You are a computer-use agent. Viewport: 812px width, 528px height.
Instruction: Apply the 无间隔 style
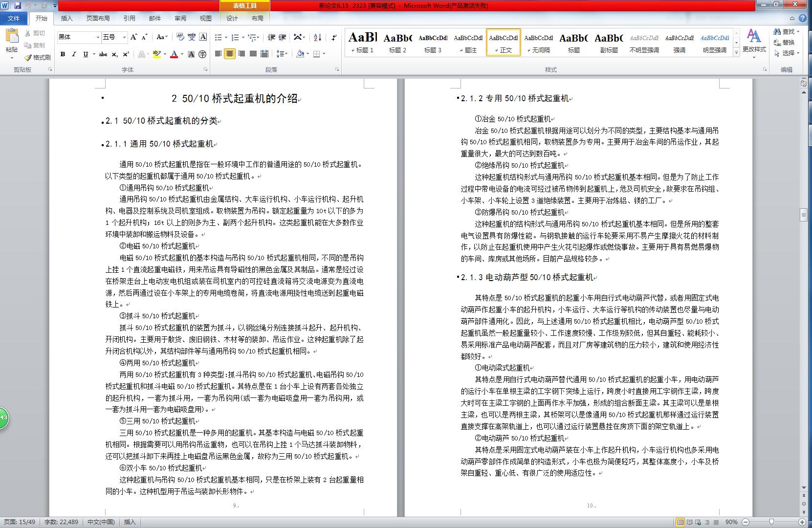click(539, 43)
